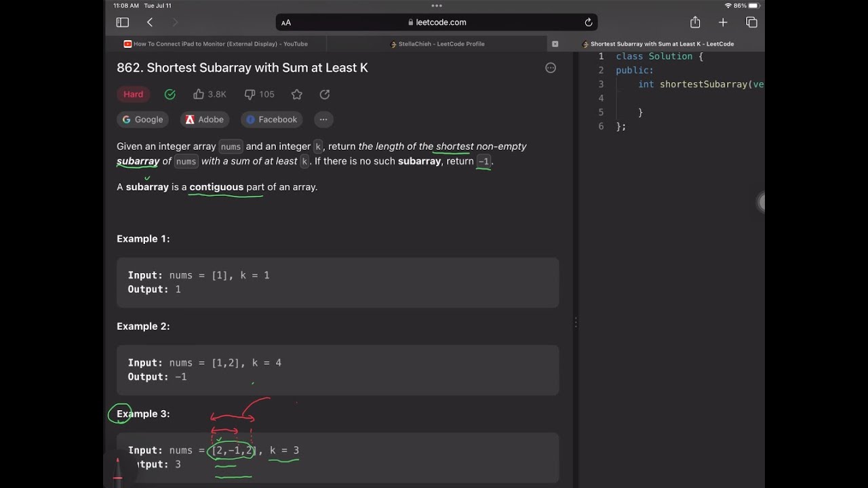868x488 pixels.
Task: Select the Adobe company tag
Action: [x=205, y=119]
